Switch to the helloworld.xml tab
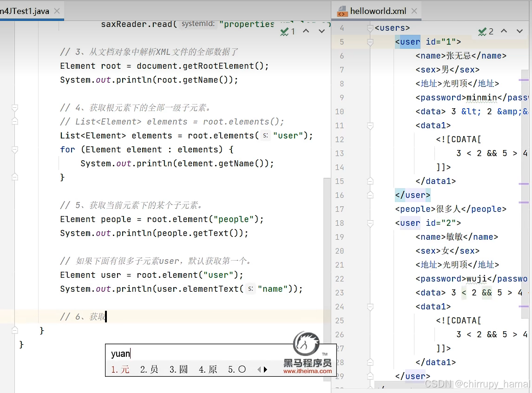This screenshot has height=393, width=532. 378,11
